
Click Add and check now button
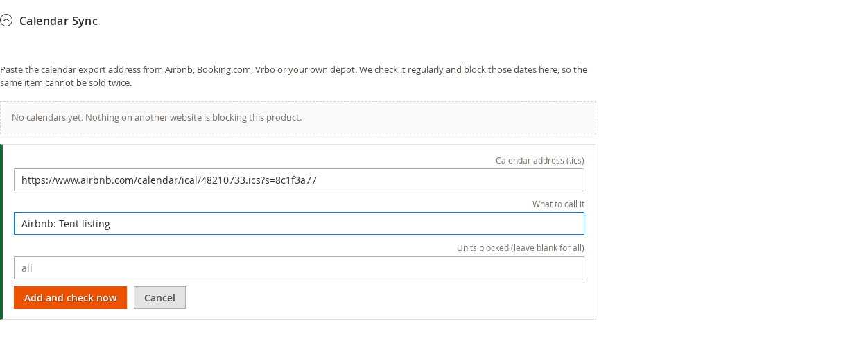(x=70, y=298)
